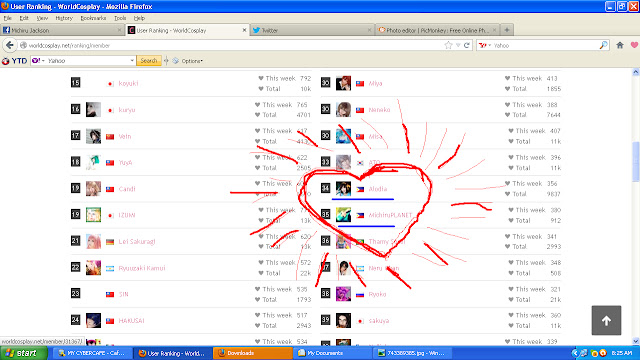Open Alodia's profile avatar
The image size is (640, 360).
tap(343, 189)
